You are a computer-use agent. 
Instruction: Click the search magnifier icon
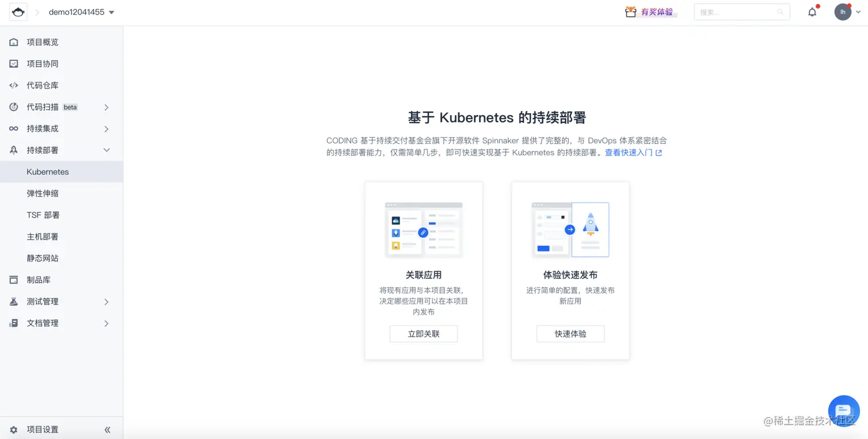pos(780,12)
